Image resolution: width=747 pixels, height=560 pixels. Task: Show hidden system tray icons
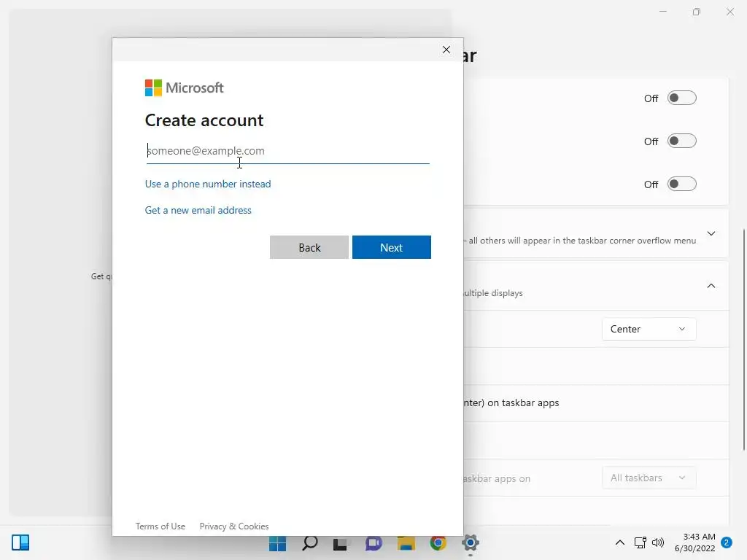(620, 542)
